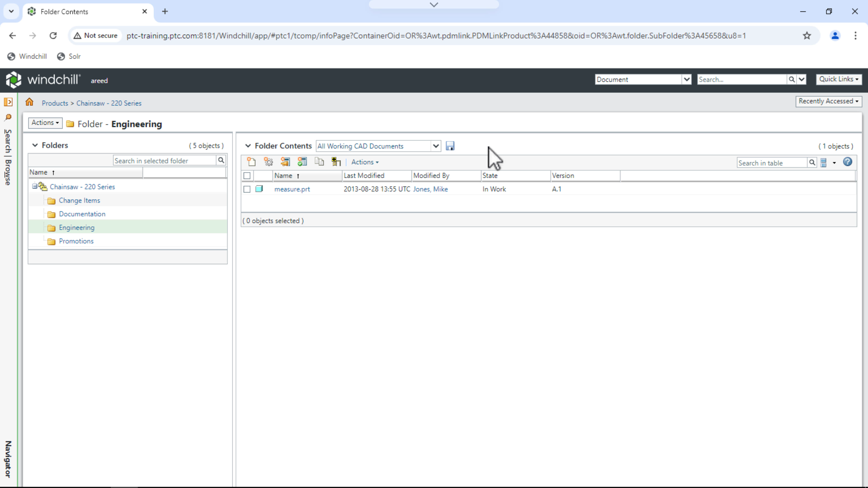Select all rows via header checkbox
The width and height of the screenshot is (868, 488).
[x=247, y=176]
